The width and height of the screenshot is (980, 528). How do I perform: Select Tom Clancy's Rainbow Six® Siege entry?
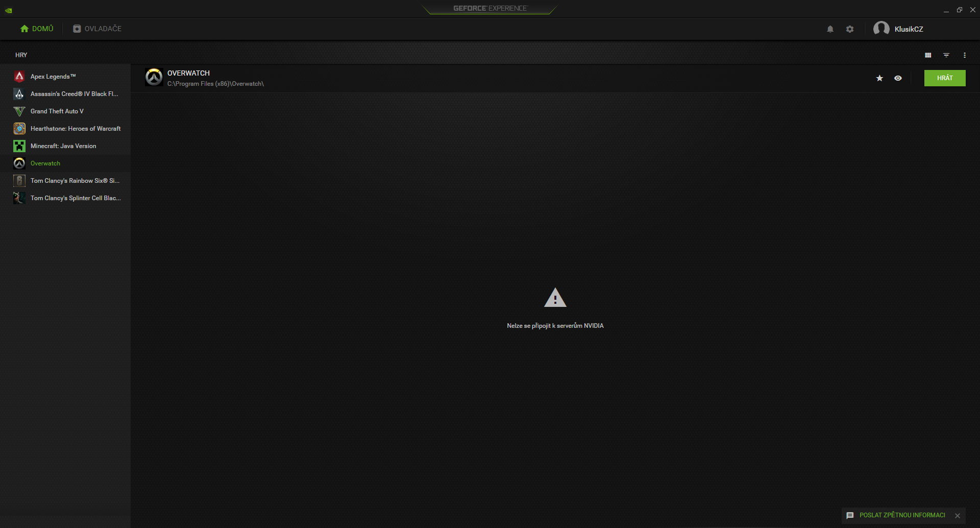(x=65, y=181)
